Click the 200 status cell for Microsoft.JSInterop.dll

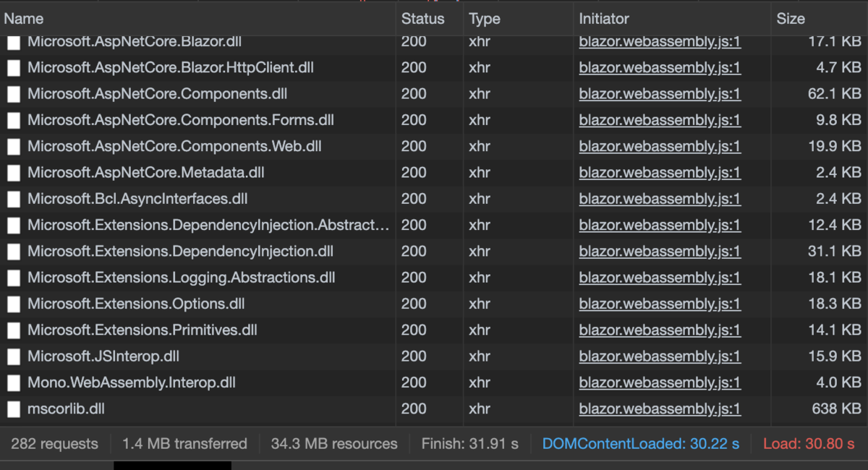[414, 356]
